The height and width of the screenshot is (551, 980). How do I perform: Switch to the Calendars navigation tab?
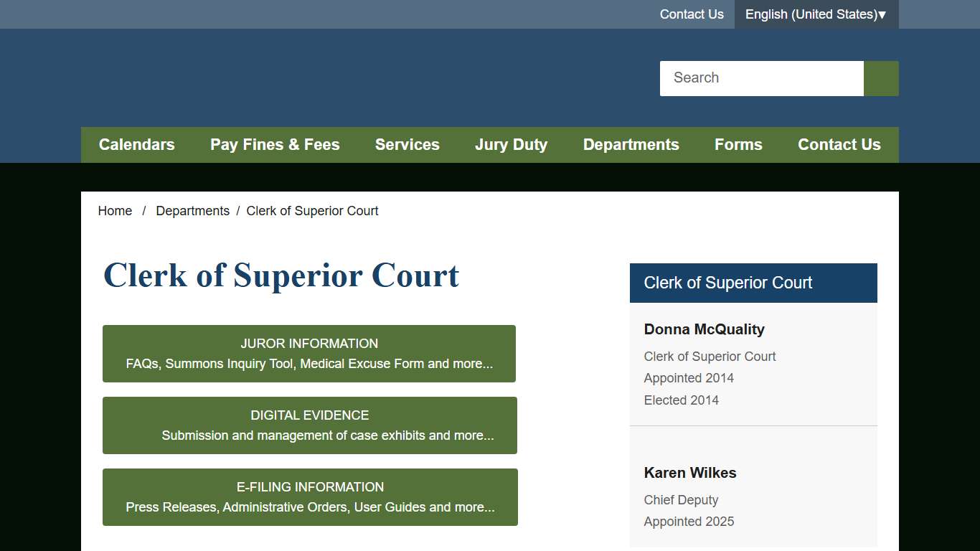pos(136,144)
